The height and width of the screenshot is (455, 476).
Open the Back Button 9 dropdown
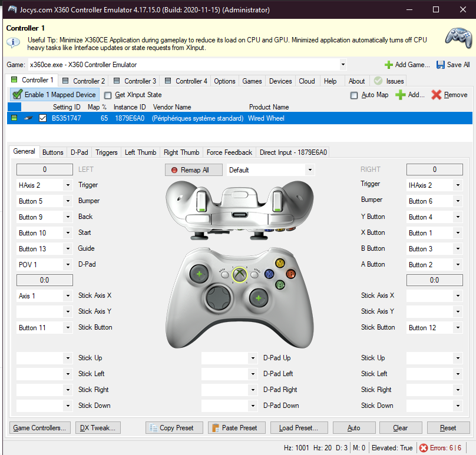tap(68, 217)
